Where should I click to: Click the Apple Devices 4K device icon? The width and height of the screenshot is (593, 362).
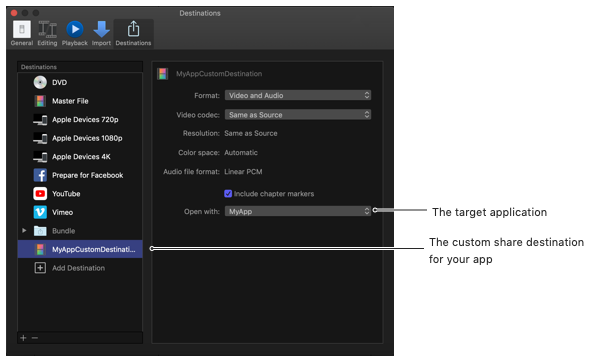pos(40,157)
